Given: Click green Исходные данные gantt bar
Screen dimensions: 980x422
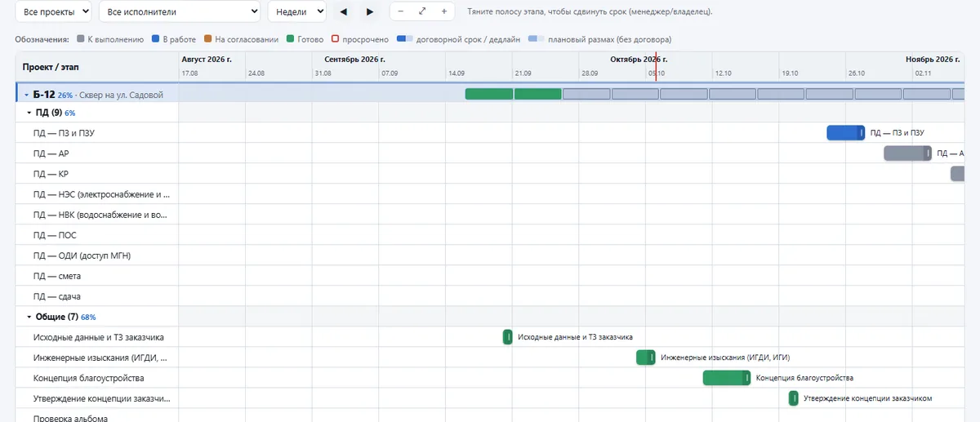Looking at the screenshot, I should [508, 336].
